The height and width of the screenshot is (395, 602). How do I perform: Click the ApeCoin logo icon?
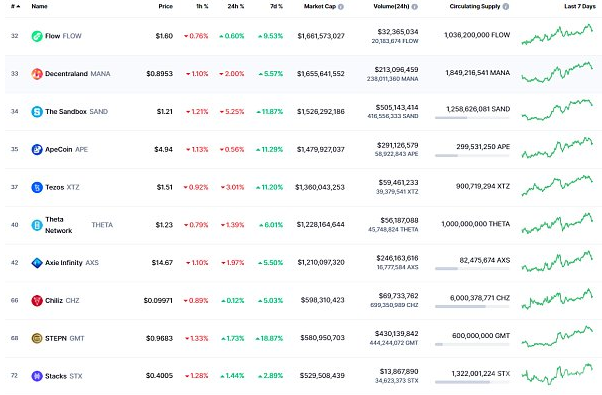[37, 149]
